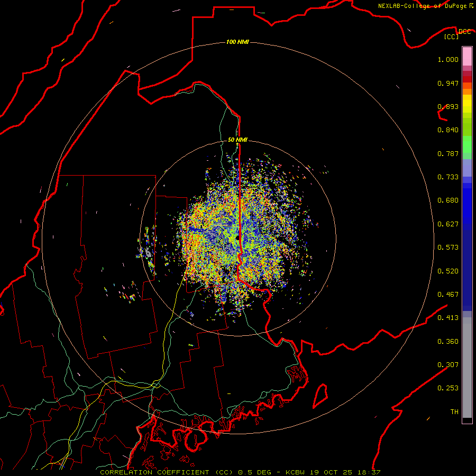Select the 0.733 scale value

point(448,177)
